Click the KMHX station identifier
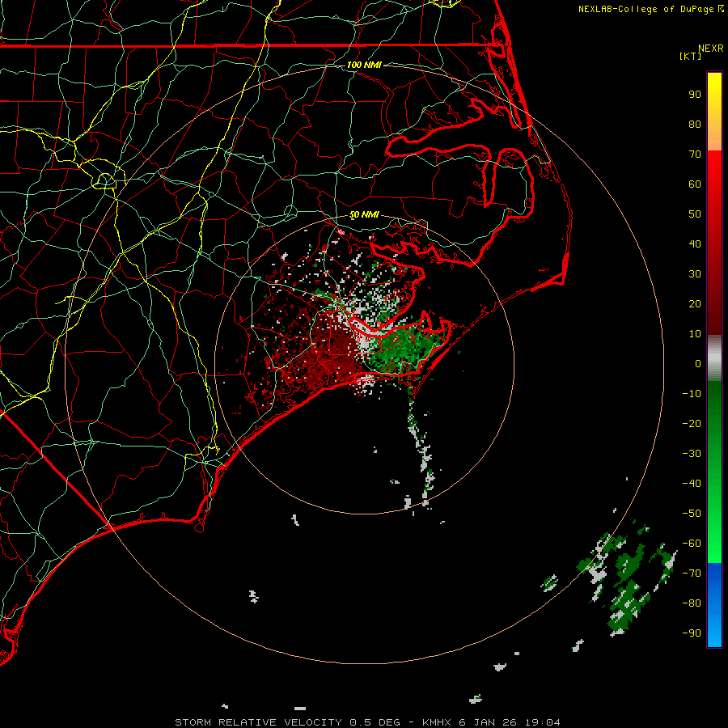 (x=437, y=722)
